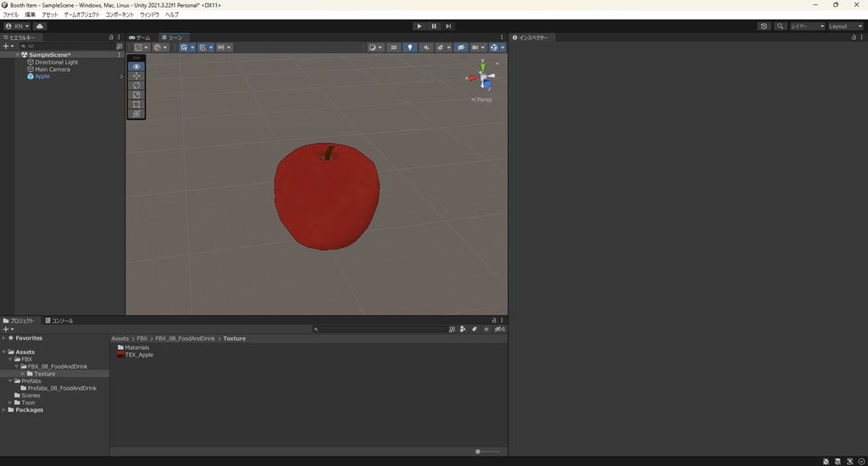
Task: Open the Scene view three-dot menu
Action: click(502, 37)
